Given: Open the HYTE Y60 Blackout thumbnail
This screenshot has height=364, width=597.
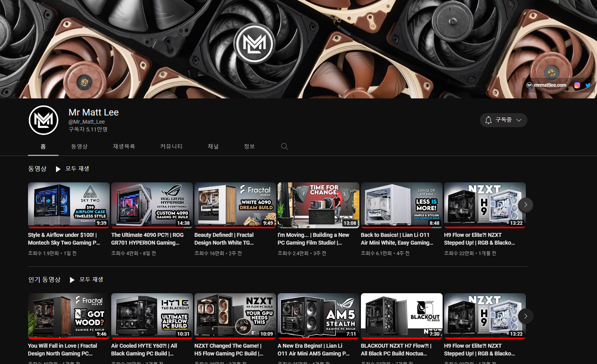Looking at the screenshot, I should point(152,316).
